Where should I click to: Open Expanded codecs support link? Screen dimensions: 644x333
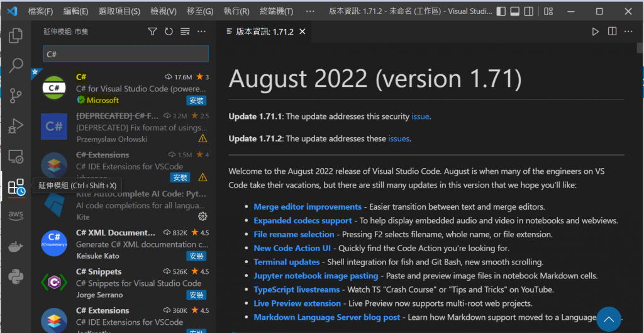click(x=303, y=221)
